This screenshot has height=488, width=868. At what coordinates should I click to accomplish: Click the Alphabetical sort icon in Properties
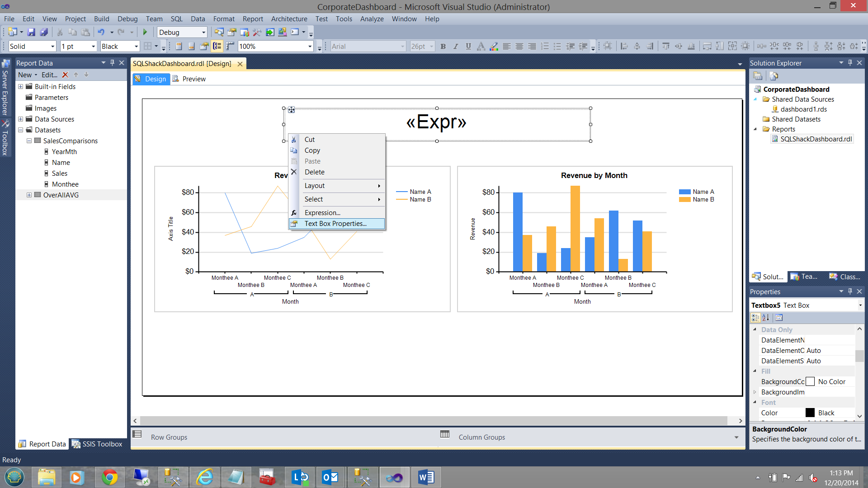pos(766,317)
